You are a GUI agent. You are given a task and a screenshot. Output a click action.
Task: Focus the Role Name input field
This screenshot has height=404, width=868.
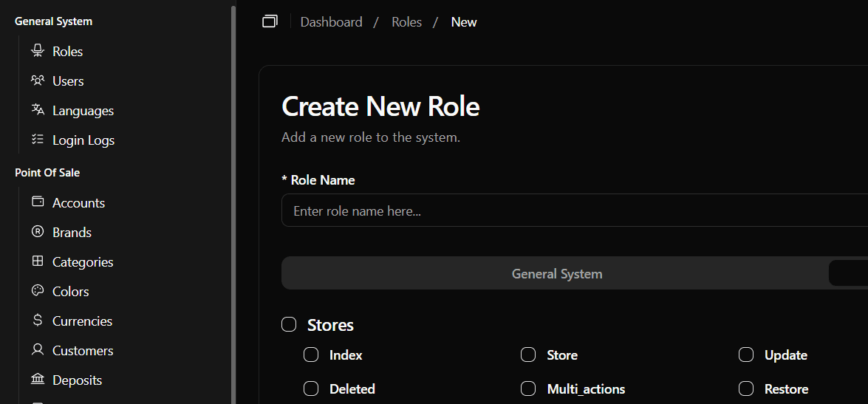click(x=575, y=210)
